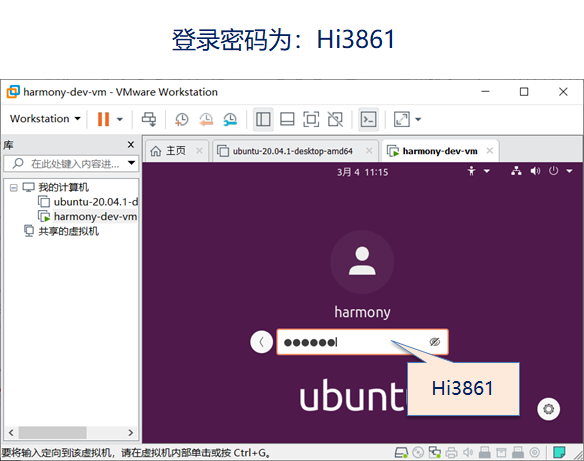This screenshot has height=461, width=584.
Task: Close the harmony-dev-vm tab
Action: (x=490, y=150)
